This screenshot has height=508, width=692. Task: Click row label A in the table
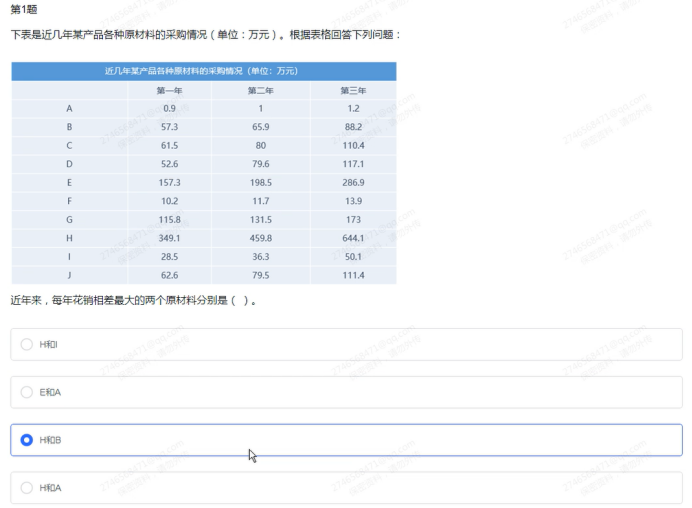tap(69, 108)
